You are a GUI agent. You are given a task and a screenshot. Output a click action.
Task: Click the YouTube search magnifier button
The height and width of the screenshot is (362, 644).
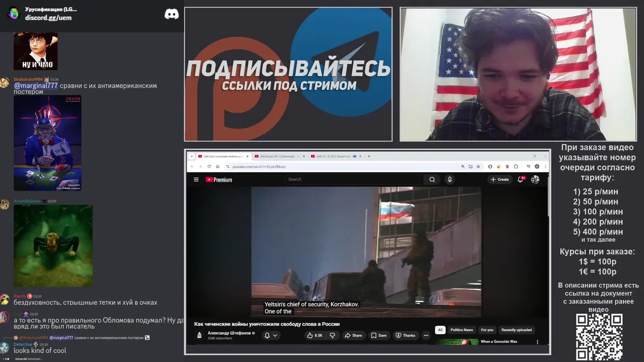click(x=432, y=179)
